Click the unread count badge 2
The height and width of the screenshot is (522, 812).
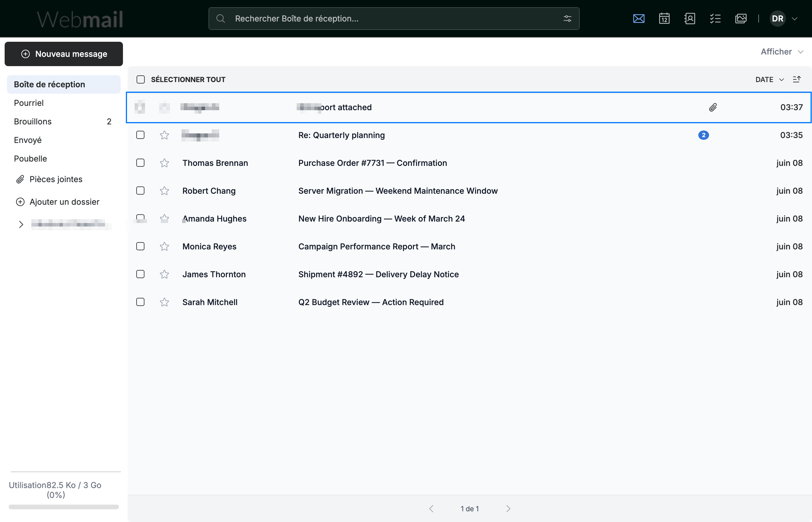coord(704,135)
